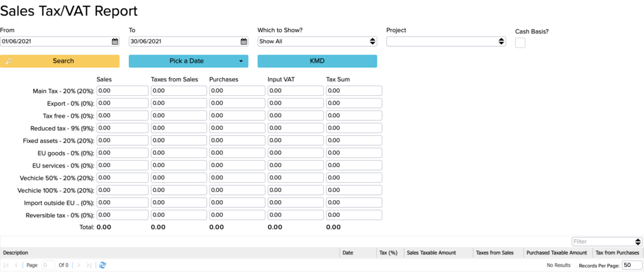Screen dimensions: 644x272
Task: Go to next page using pager arrow
Action: coord(80,266)
